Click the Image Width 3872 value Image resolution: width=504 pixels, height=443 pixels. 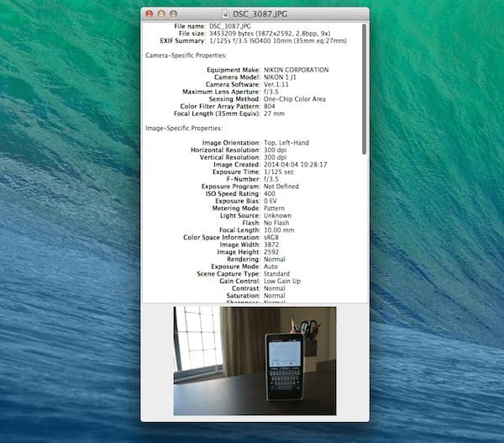271,245
